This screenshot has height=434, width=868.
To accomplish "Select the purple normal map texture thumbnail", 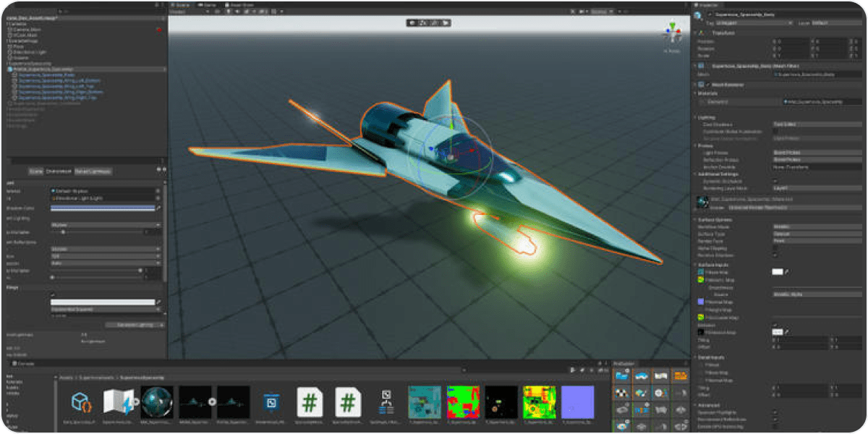I will click(x=578, y=401).
